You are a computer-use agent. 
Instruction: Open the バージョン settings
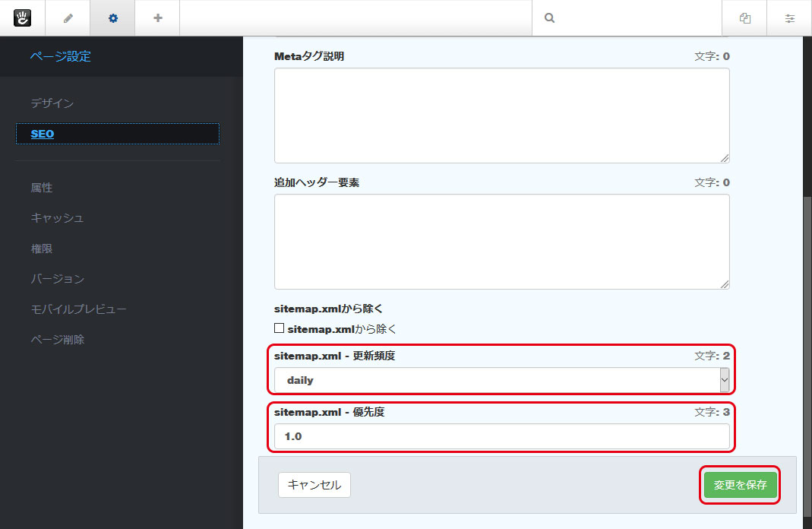point(58,278)
